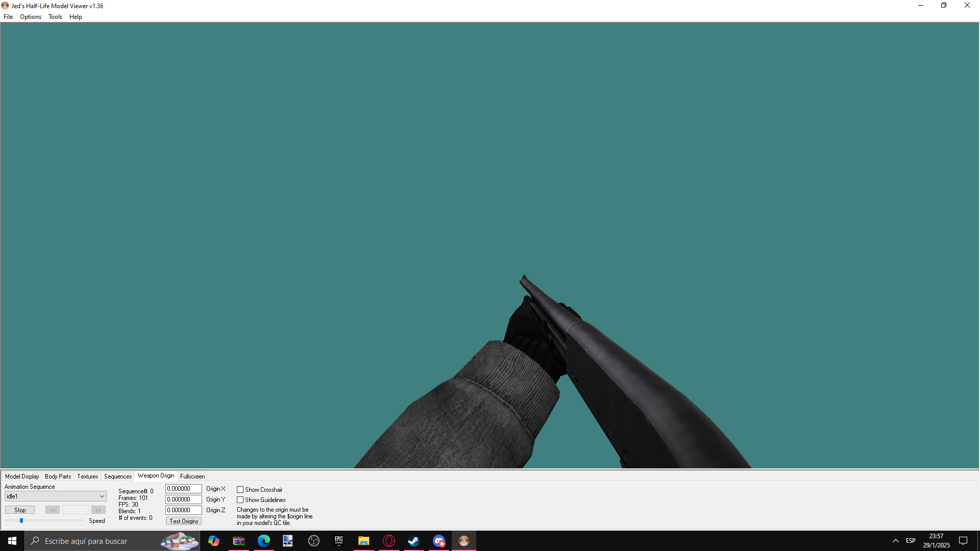Enable the Show Guidelines option
This screenshot has height=551, width=980.
(x=240, y=499)
